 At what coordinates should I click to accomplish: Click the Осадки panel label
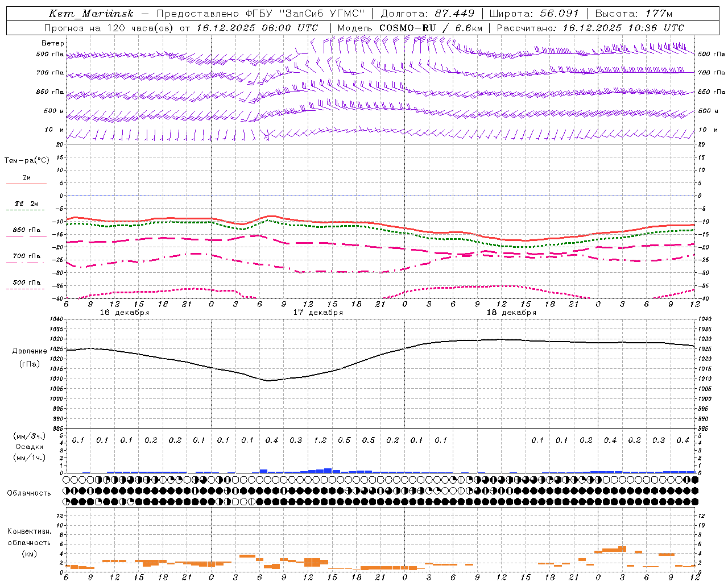point(30,447)
